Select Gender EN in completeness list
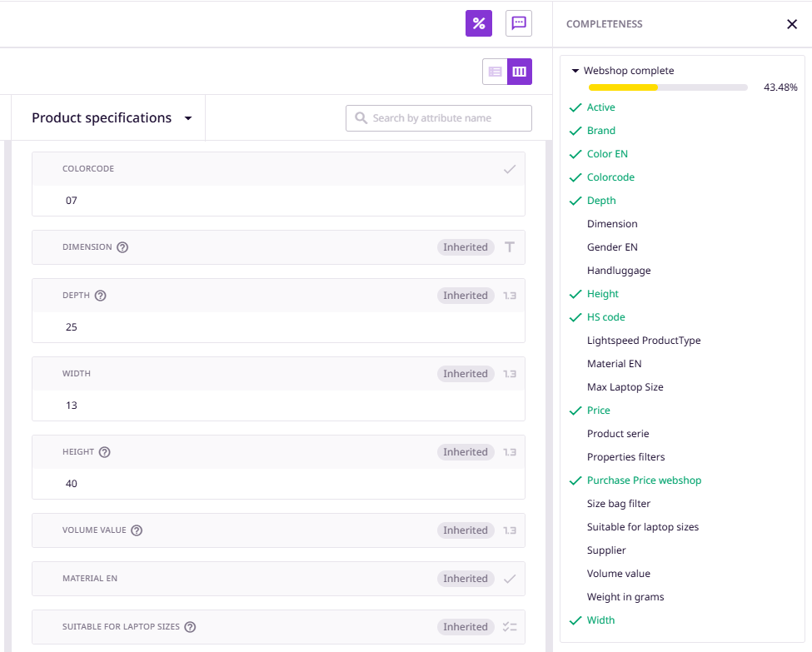812x652 pixels. pyautogui.click(x=612, y=247)
